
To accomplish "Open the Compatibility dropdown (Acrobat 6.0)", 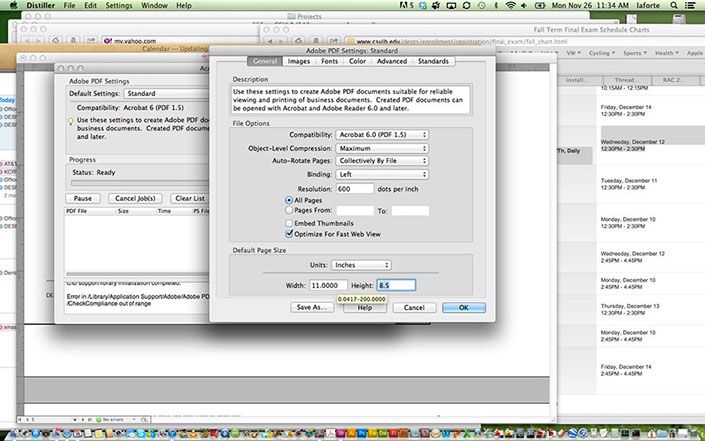I will (382, 134).
